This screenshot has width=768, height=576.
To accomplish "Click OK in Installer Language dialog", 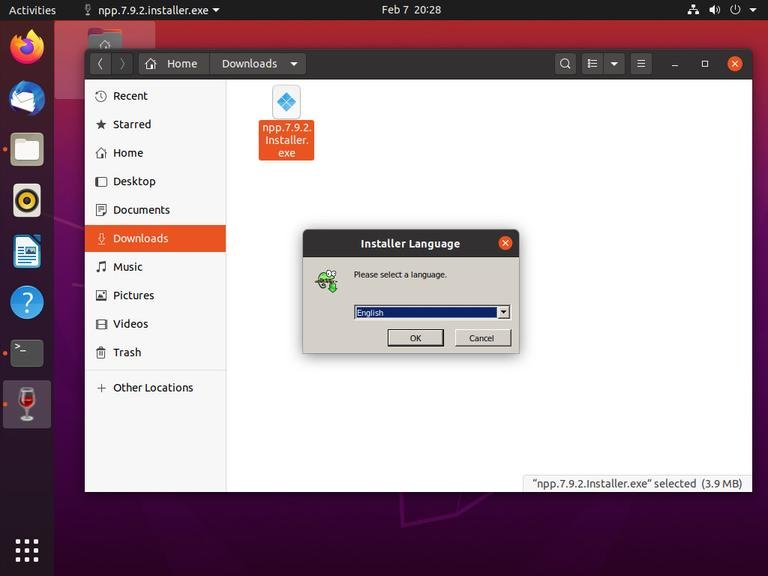I will 415,338.
